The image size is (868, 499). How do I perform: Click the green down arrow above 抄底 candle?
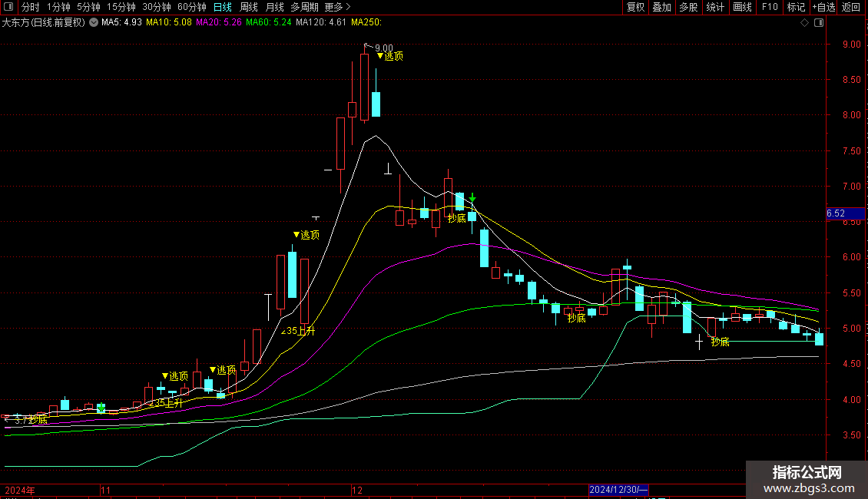coord(472,198)
